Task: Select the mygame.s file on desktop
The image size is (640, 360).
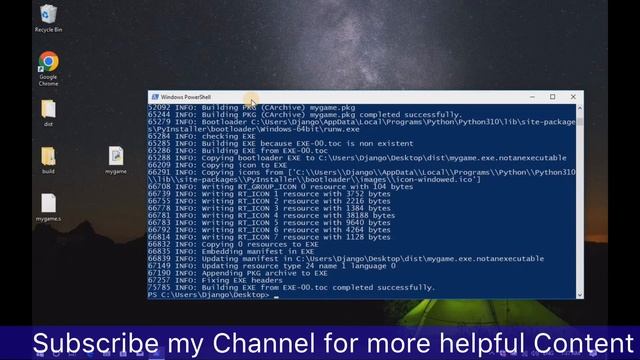Action: (48, 207)
